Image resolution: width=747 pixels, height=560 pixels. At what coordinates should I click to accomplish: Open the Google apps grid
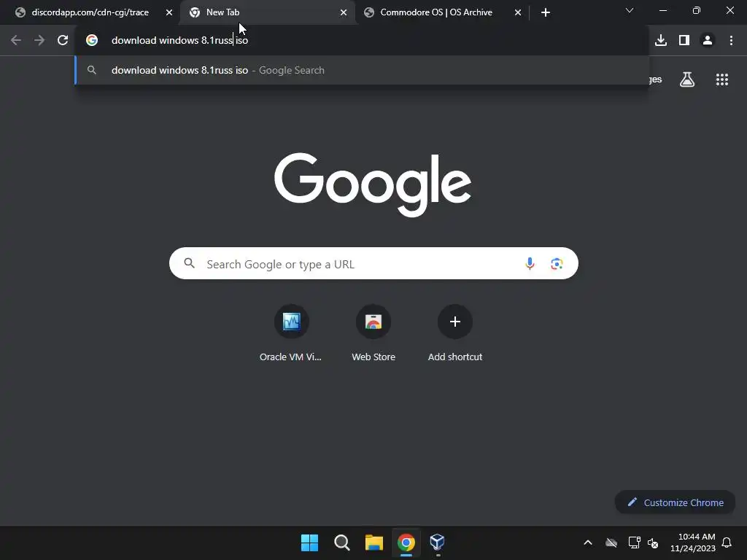[722, 79]
